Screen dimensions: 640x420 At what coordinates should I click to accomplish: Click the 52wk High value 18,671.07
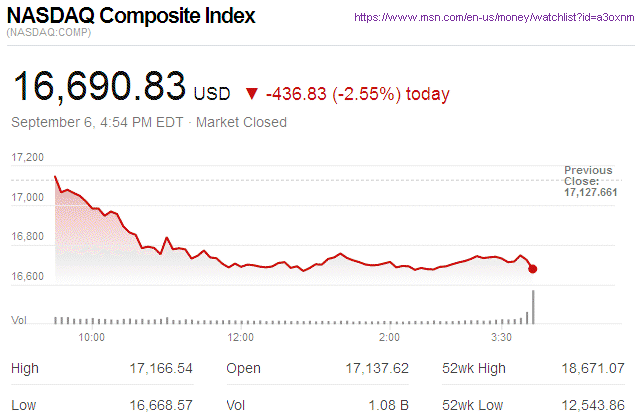(x=594, y=368)
